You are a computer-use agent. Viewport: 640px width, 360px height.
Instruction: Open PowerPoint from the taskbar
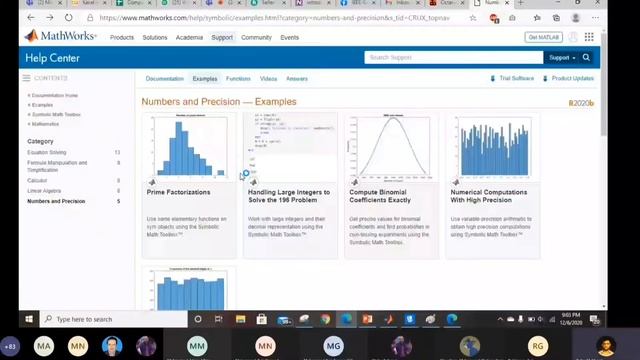367,319
